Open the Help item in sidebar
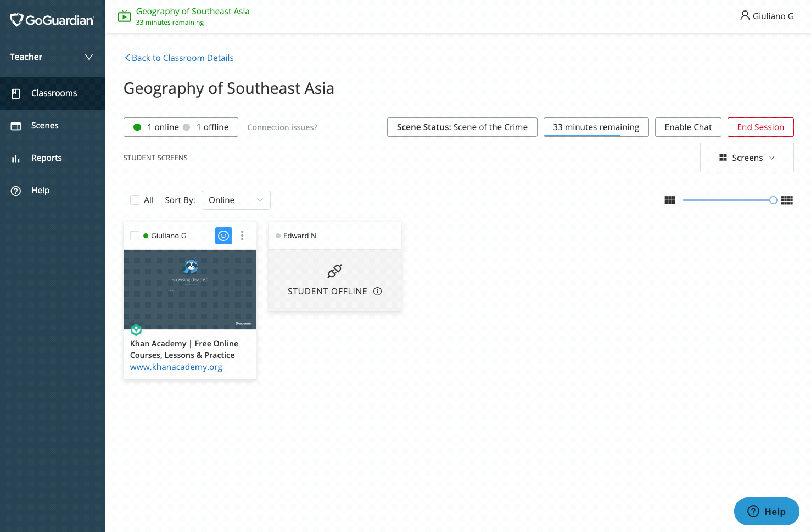Image resolution: width=811 pixels, height=532 pixels. pyautogui.click(x=40, y=191)
